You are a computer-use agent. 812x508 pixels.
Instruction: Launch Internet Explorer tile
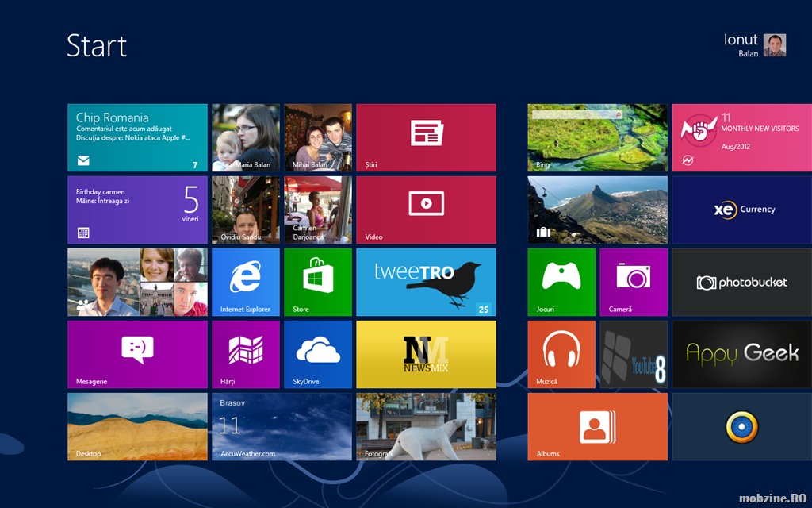pos(246,282)
